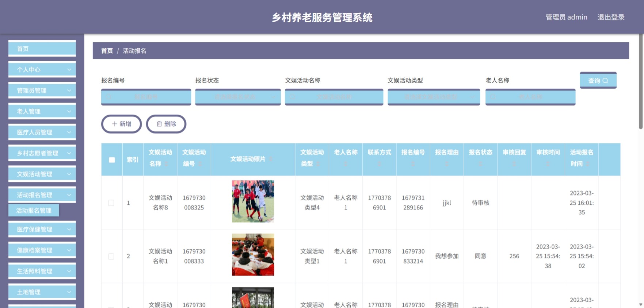This screenshot has height=308, width=644.
Task: Click the 删除 delete button
Action: pyautogui.click(x=166, y=124)
